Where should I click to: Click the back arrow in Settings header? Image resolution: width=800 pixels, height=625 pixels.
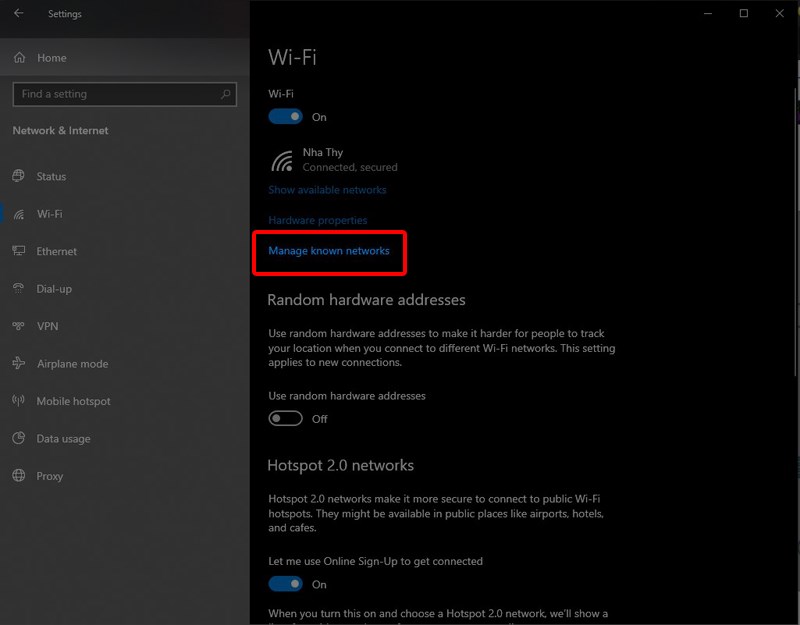(x=19, y=14)
